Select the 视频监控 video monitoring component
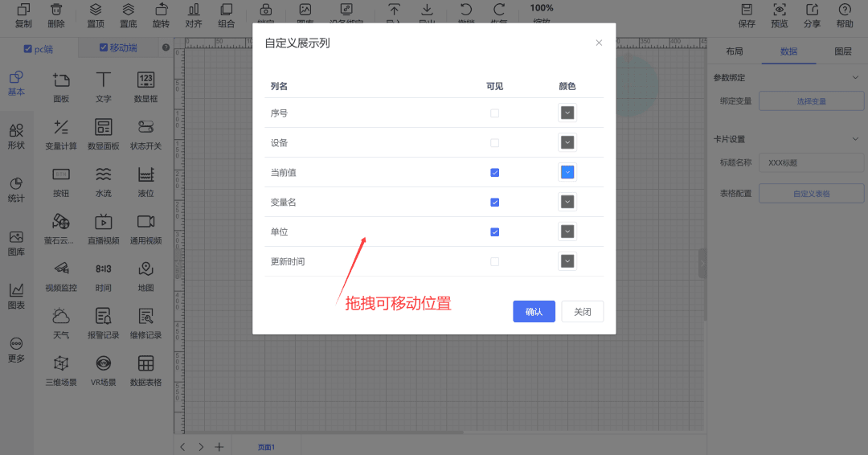This screenshot has height=455, width=868. 61,277
